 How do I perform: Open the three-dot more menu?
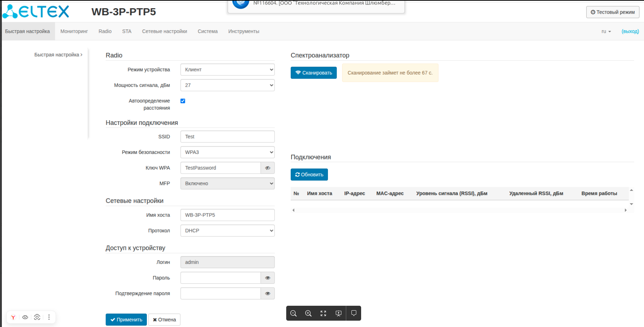click(49, 317)
